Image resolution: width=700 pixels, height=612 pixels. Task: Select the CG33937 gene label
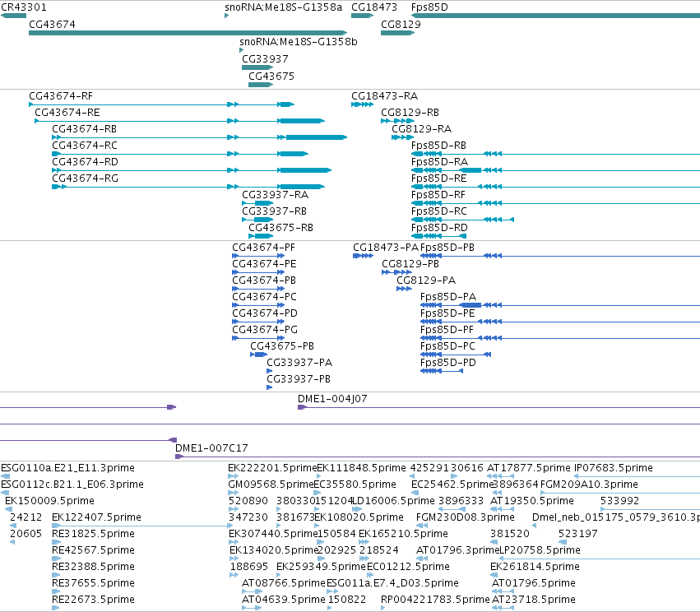265,59
